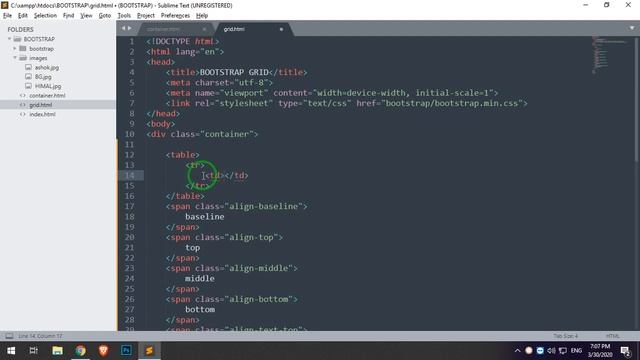
Task: Click the word bottom on line 27
Action: [x=200, y=309]
